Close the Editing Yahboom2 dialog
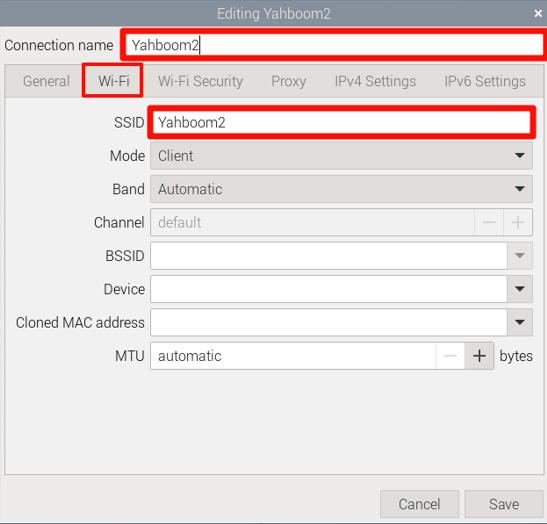The image size is (547, 524). [538, 14]
